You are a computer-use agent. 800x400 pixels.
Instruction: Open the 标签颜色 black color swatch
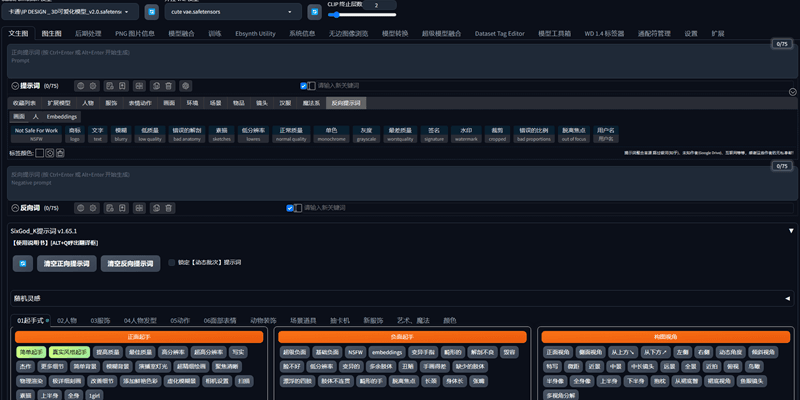point(39,153)
